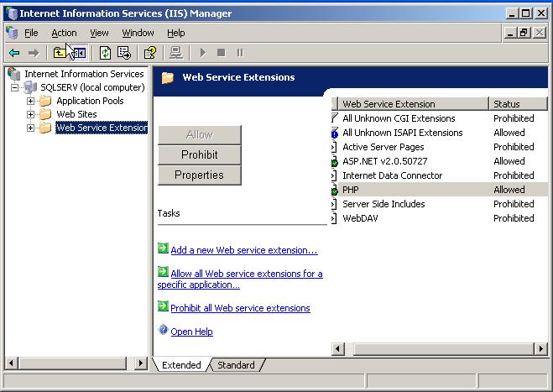Select the Server Side Includes row
Screen dimensions: 553x392
click(x=440, y=204)
